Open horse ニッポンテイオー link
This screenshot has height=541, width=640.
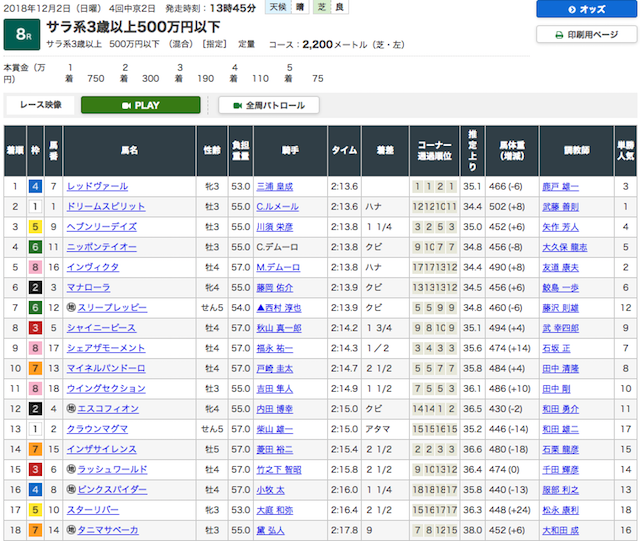(102, 247)
